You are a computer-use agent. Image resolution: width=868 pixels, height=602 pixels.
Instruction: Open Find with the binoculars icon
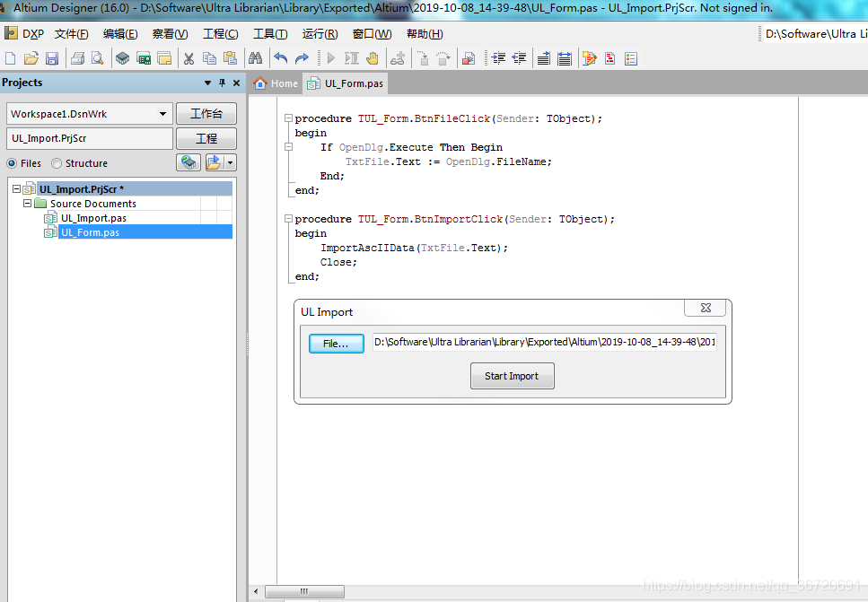(255, 58)
